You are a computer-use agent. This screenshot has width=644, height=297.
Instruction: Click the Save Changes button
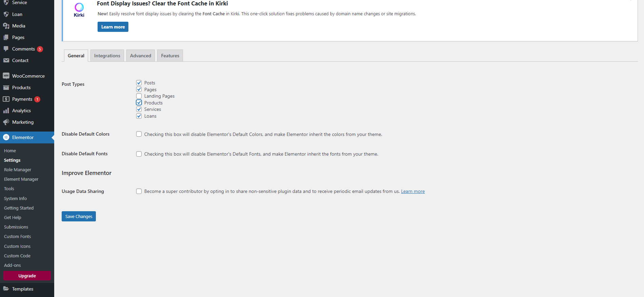coord(79,216)
